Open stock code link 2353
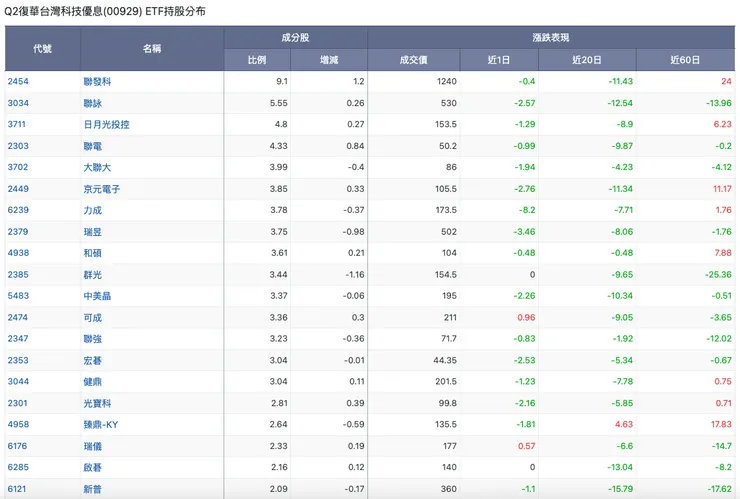 18,361
